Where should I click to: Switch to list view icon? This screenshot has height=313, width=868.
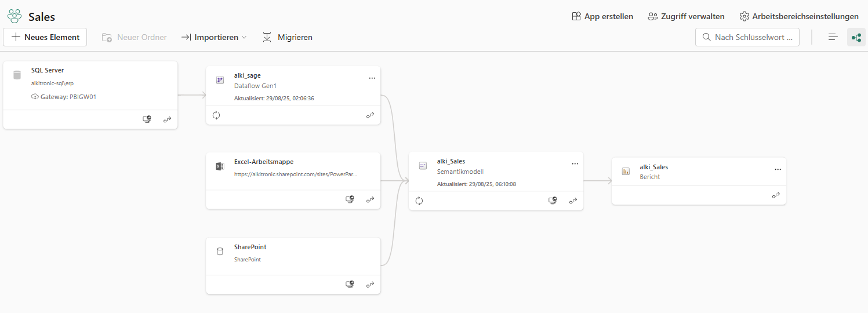833,37
